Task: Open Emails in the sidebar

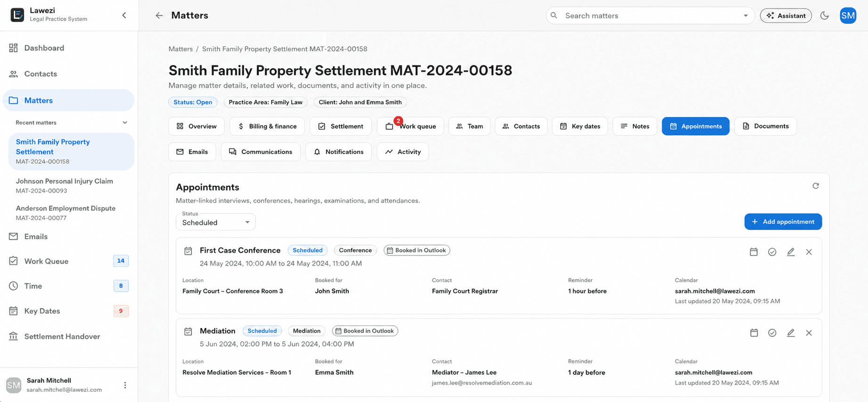Action: tap(69, 237)
